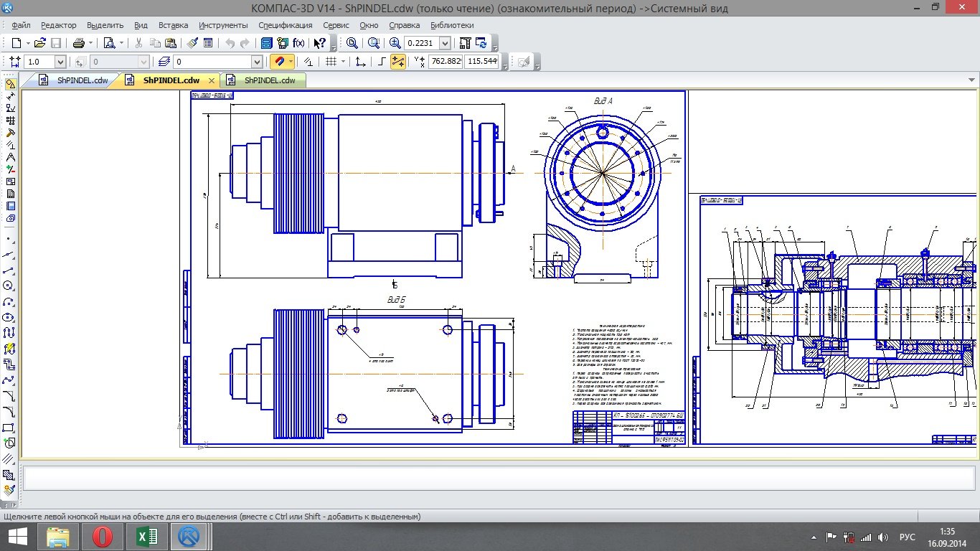Toggle the highlighted rounding mode button
Image resolution: width=980 pixels, height=551 pixels.
(x=397, y=62)
